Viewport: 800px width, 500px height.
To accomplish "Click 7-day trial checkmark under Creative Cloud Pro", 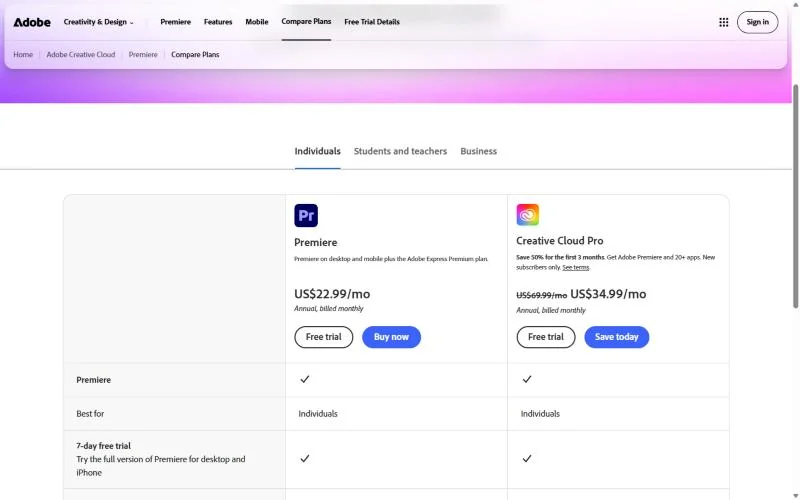I will point(527,459).
